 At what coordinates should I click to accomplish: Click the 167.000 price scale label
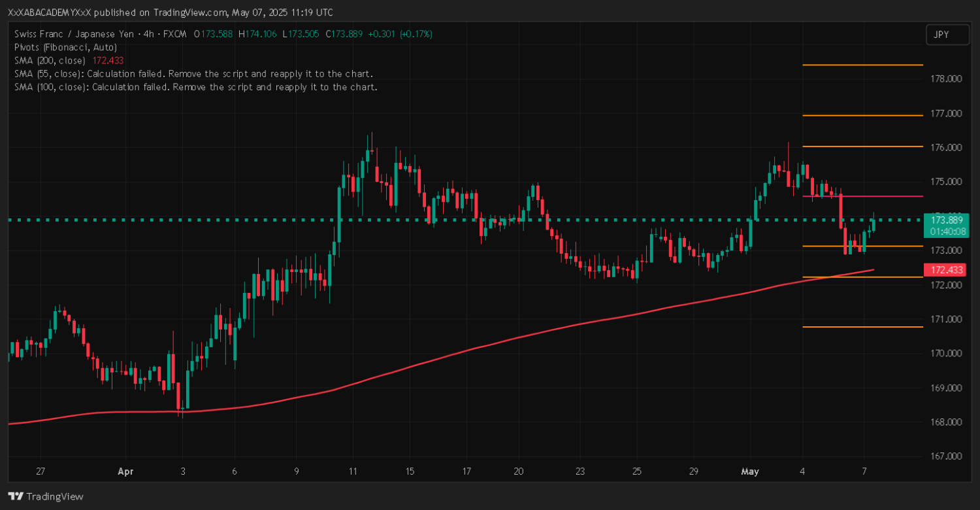click(945, 456)
